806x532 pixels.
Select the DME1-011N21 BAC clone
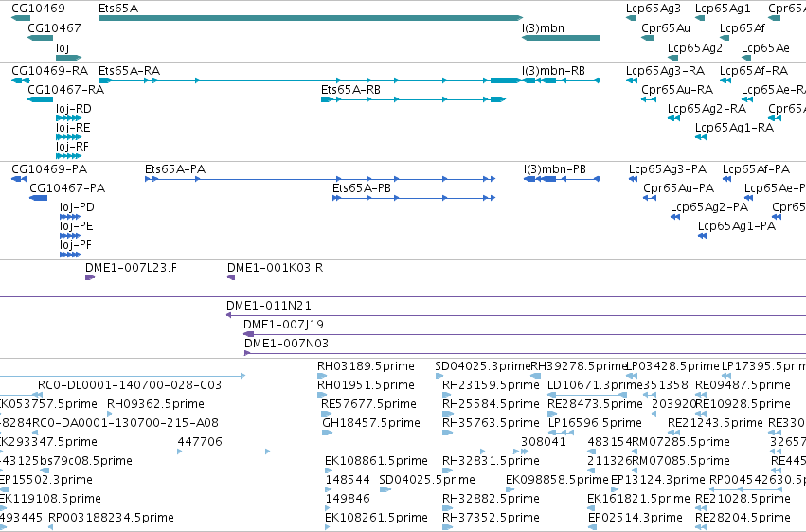point(516,315)
